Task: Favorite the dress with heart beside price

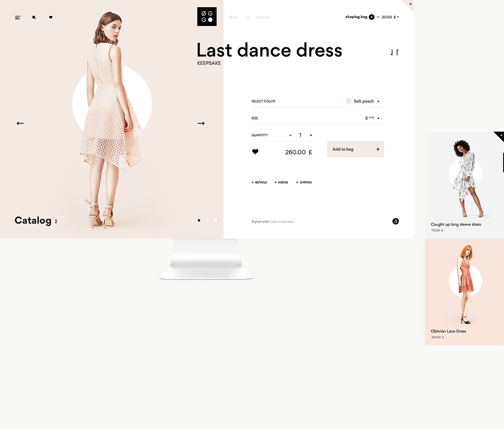Action: point(255,152)
